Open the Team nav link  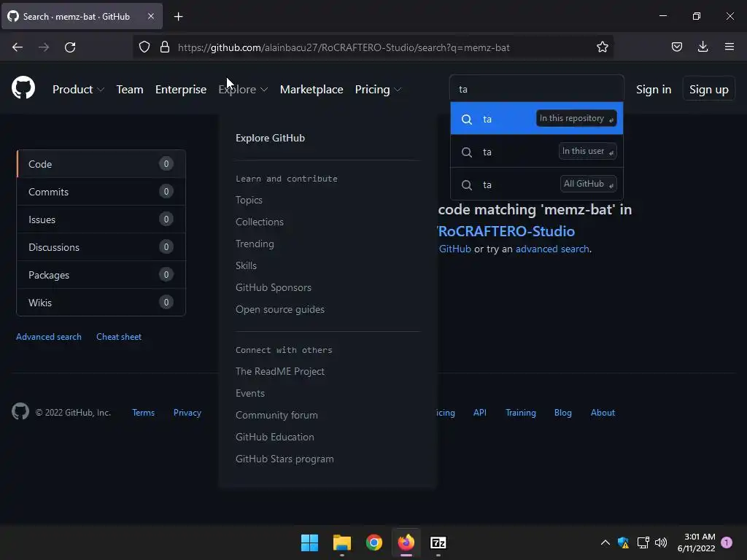pos(130,90)
